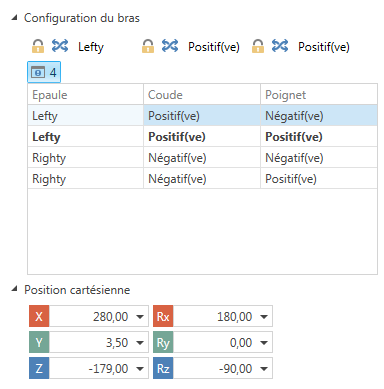Open the Y value dropdown arrow
The image size is (384, 389).
pos(140,342)
